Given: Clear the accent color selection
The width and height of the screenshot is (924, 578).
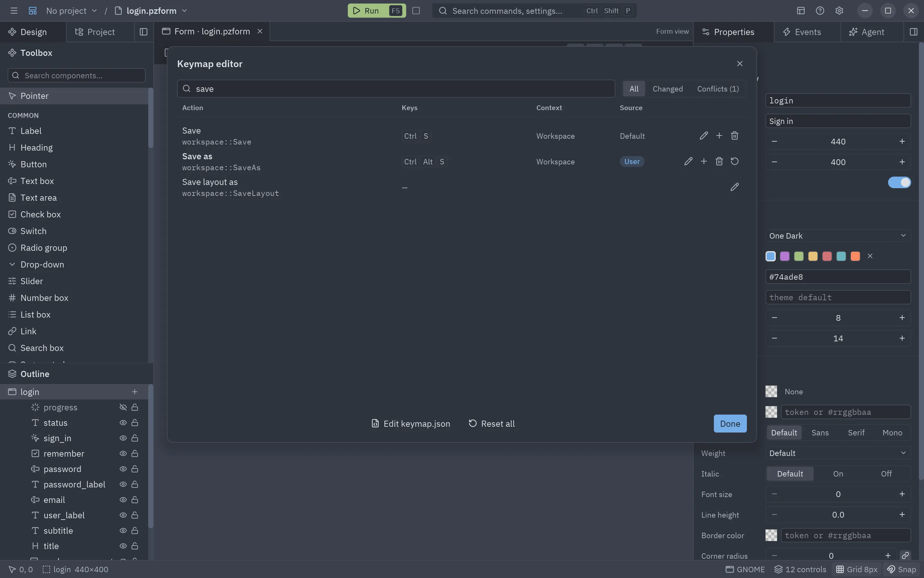Looking at the screenshot, I should point(870,256).
